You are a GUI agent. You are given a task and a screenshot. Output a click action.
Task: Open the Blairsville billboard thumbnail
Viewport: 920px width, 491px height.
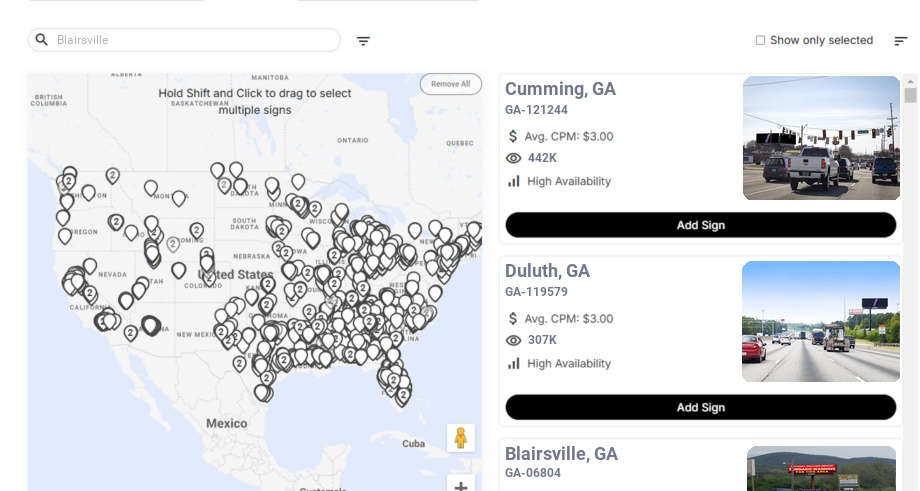point(821,468)
